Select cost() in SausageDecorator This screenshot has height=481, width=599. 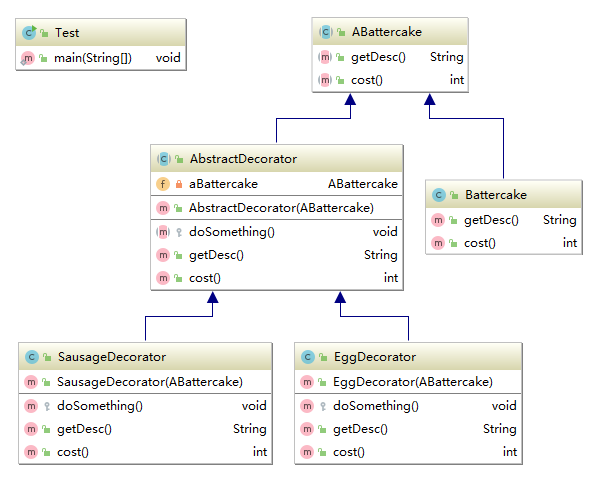pyautogui.click(x=73, y=452)
